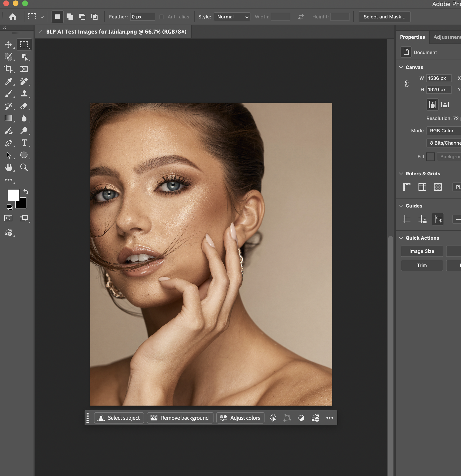Screen dimensions: 461x476
Task: Toggle smart guides in Guides section
Action: [x=438, y=219]
